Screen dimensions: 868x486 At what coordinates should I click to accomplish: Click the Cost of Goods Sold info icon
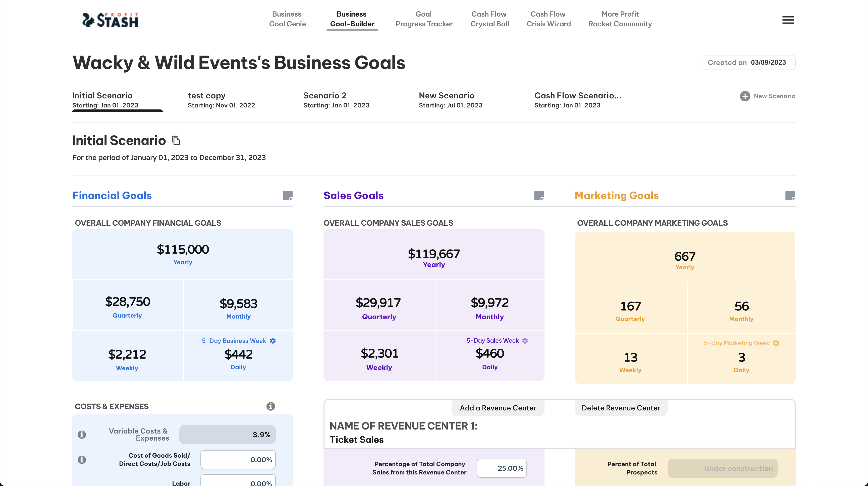tap(82, 459)
